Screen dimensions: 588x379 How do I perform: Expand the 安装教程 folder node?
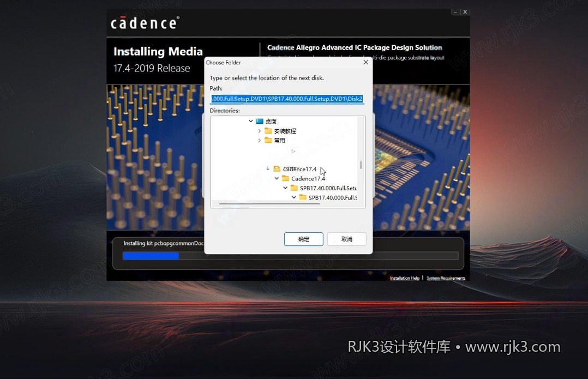coord(259,131)
